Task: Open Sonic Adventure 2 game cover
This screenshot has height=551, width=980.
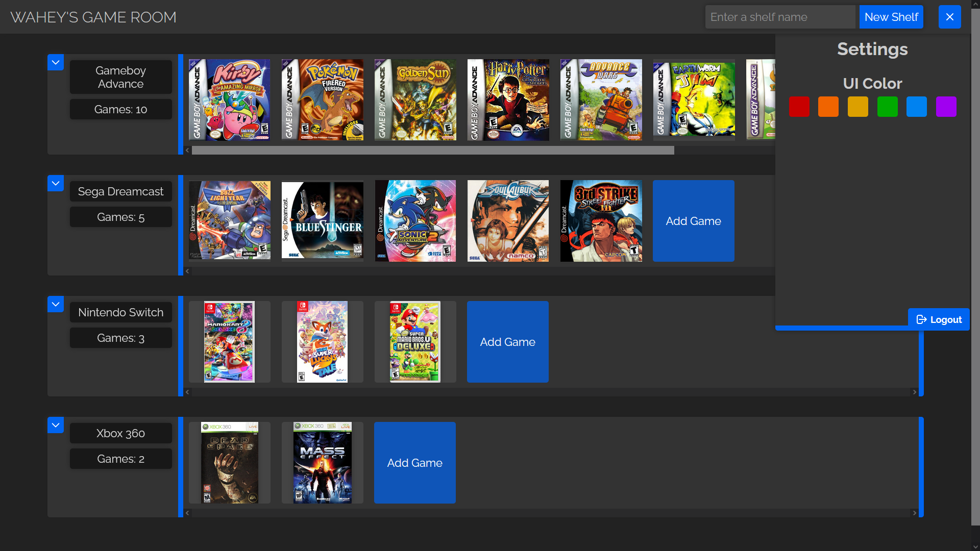Action: pos(415,221)
